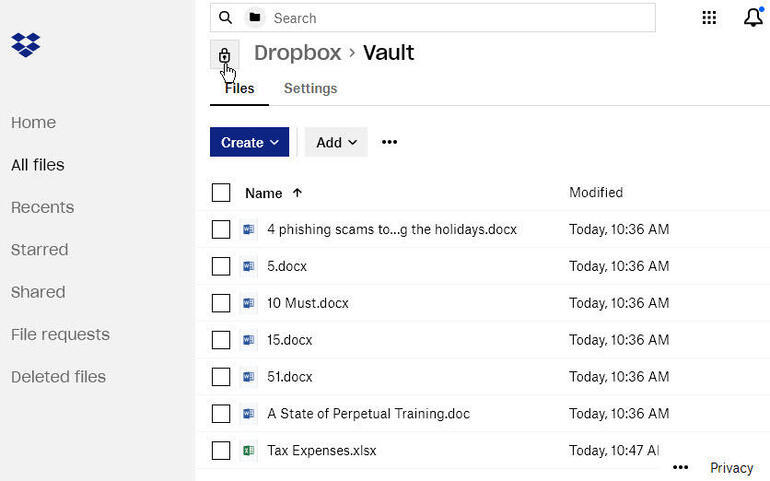Check the box for 5.docx

221,266
